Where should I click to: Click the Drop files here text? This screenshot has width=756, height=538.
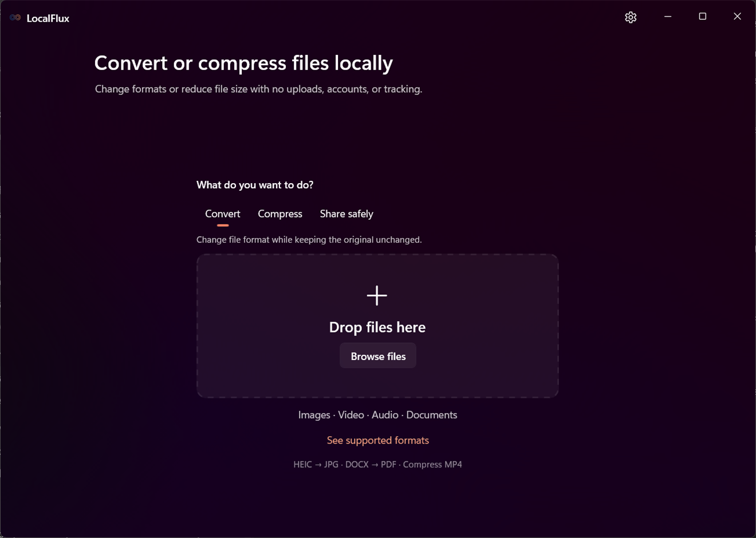coord(377,327)
